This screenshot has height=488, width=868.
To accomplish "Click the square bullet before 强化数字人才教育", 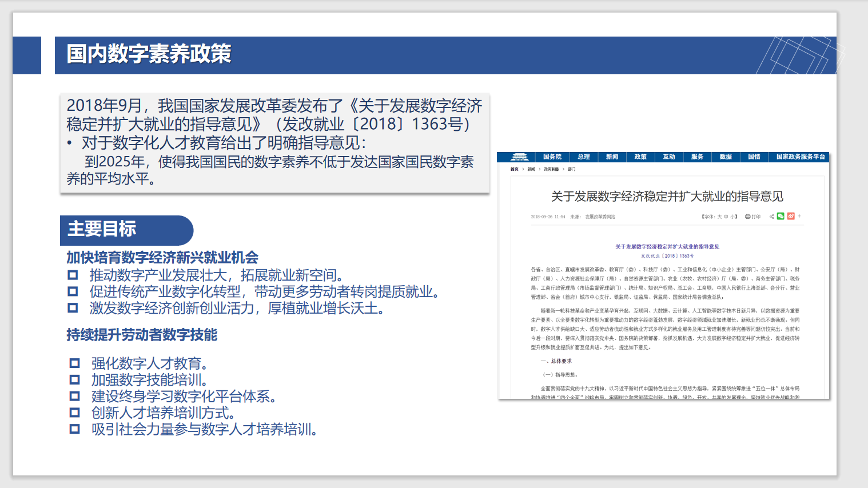I will (x=74, y=363).
